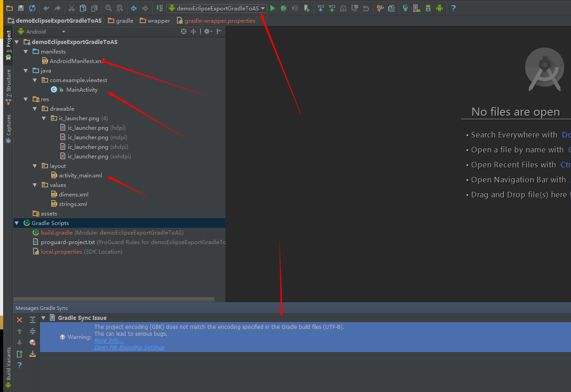This screenshot has width=571, height=392.
Task: Collapse the manifests folder arrow
Action: point(26,51)
